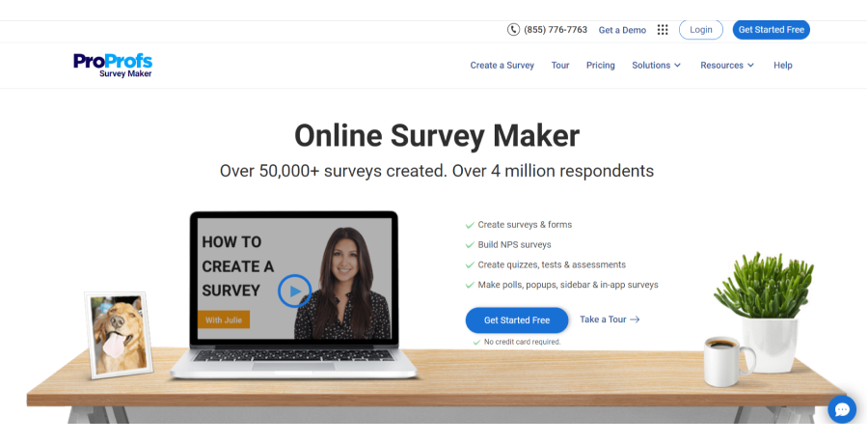This screenshot has height=444, width=868.
Task: Expand the Solutions dropdown menu
Action: (x=657, y=66)
